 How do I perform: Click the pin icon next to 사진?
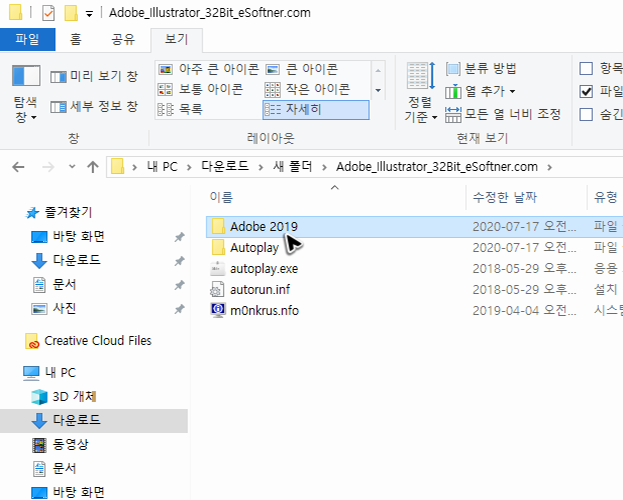click(179, 309)
